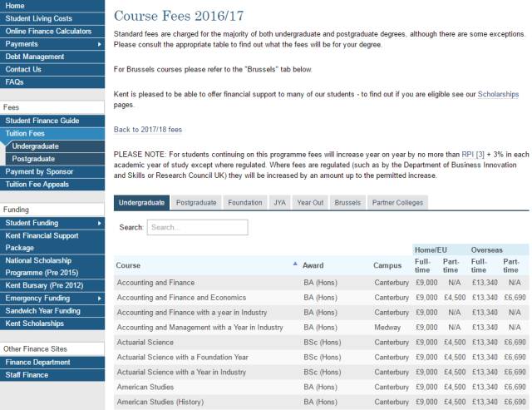Expand the Emergency Funding submenu arrow

point(100,299)
